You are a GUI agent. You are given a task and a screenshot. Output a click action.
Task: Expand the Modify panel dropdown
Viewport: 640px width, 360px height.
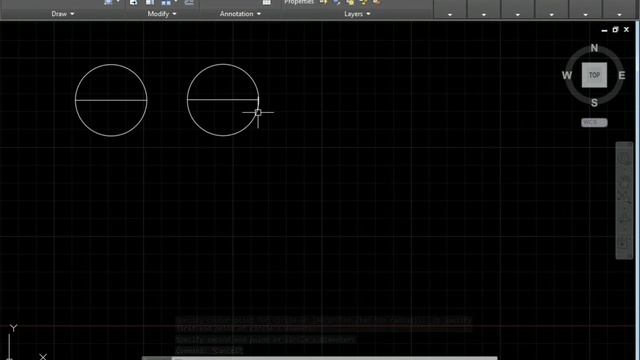tap(162, 14)
